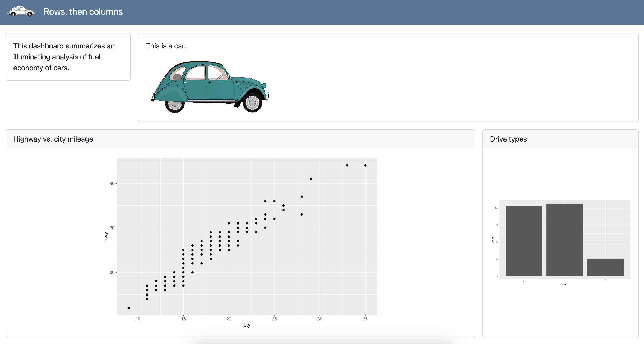The height and width of the screenshot is (344, 644).
Task: Expand the Drive types card header
Action: pos(508,139)
